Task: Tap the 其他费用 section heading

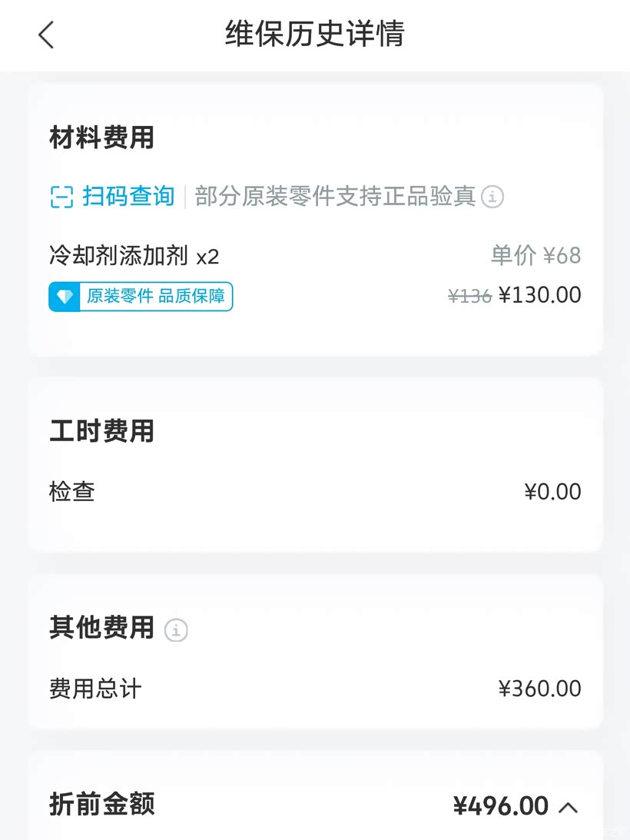Action: (x=102, y=628)
